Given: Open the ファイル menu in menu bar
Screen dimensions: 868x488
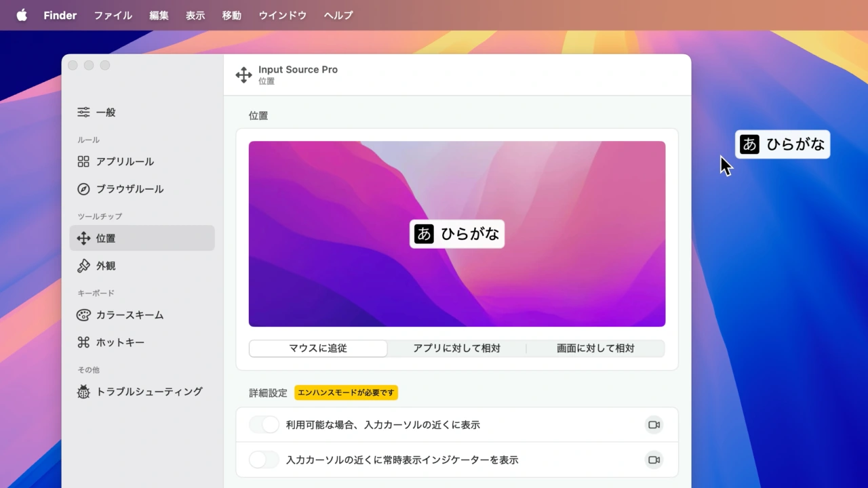Looking at the screenshot, I should [113, 15].
